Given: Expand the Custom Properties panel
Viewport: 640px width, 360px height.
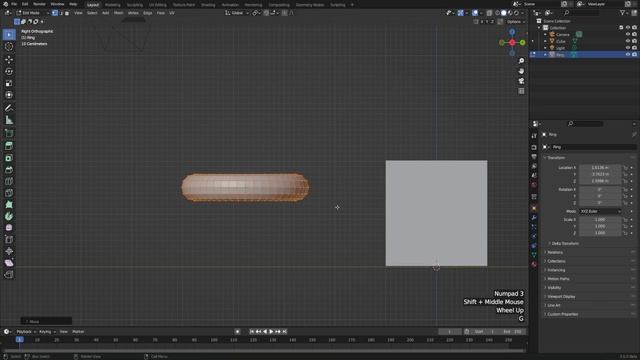Looking at the screenshot, I should [562, 314].
